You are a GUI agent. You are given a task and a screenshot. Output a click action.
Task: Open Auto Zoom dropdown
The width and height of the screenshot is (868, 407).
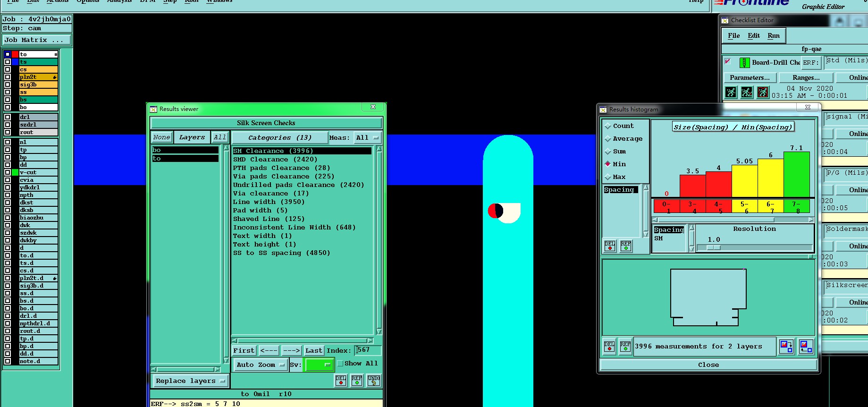261,365
